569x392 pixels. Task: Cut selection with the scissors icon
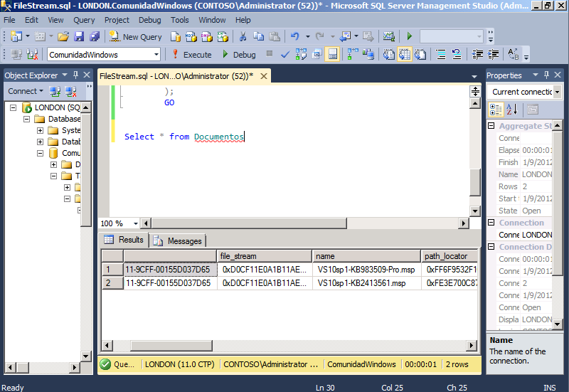243,36
